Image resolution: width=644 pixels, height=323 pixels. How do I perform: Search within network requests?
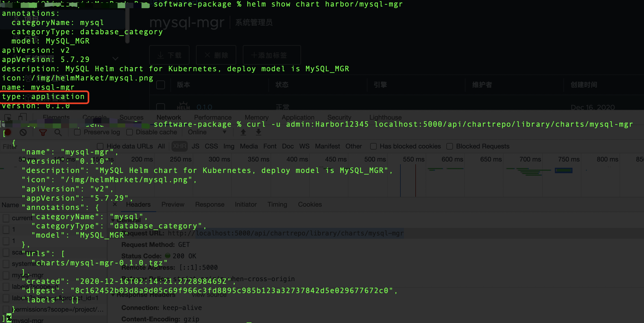[x=58, y=132]
